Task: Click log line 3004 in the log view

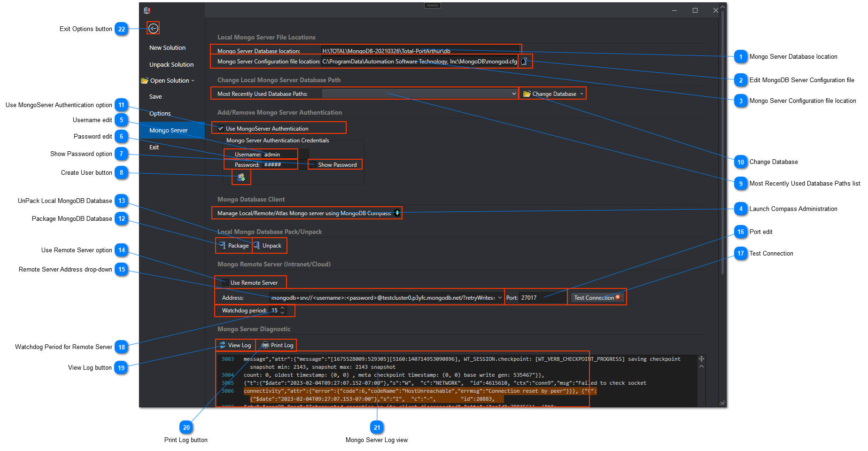Action: (x=394, y=375)
